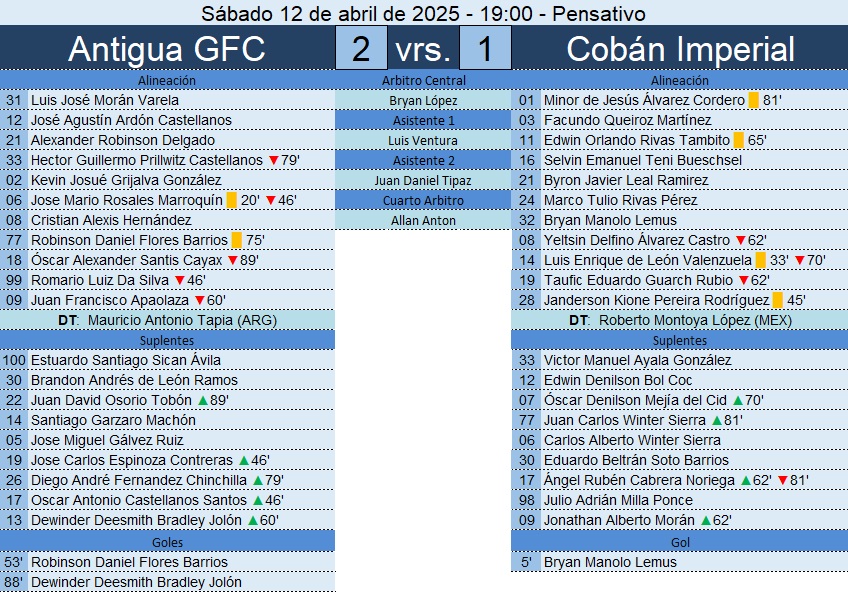Click yellow card icon beside Minor de Jesús Álvarez
This screenshot has height=592, width=848.
[753, 100]
